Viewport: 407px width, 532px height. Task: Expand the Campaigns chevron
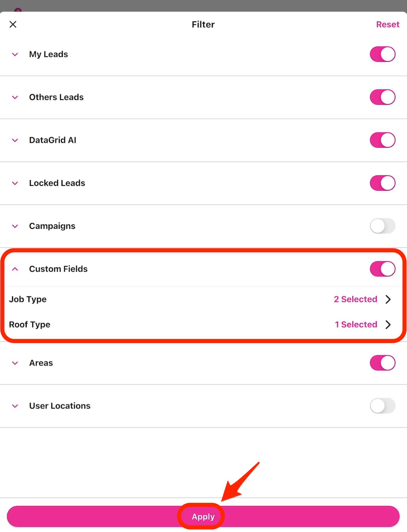tap(15, 226)
